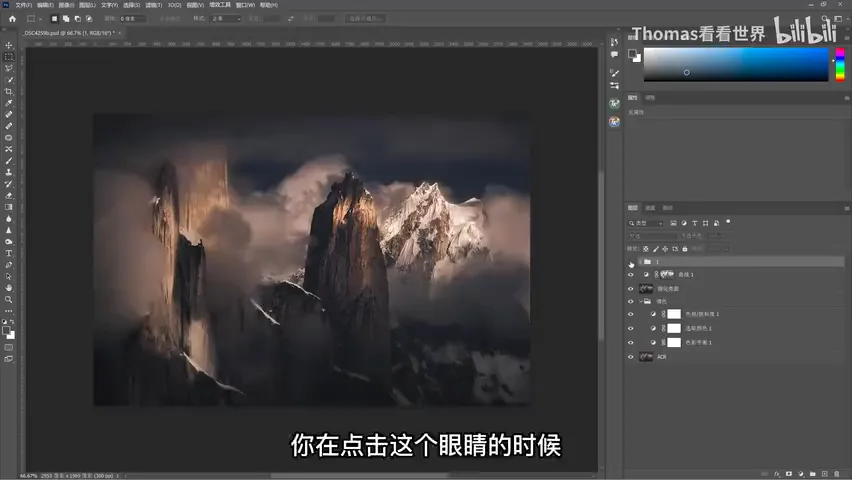The height and width of the screenshot is (480, 852).
Task: Select the Horizontal Type tool
Action: (x=9, y=253)
